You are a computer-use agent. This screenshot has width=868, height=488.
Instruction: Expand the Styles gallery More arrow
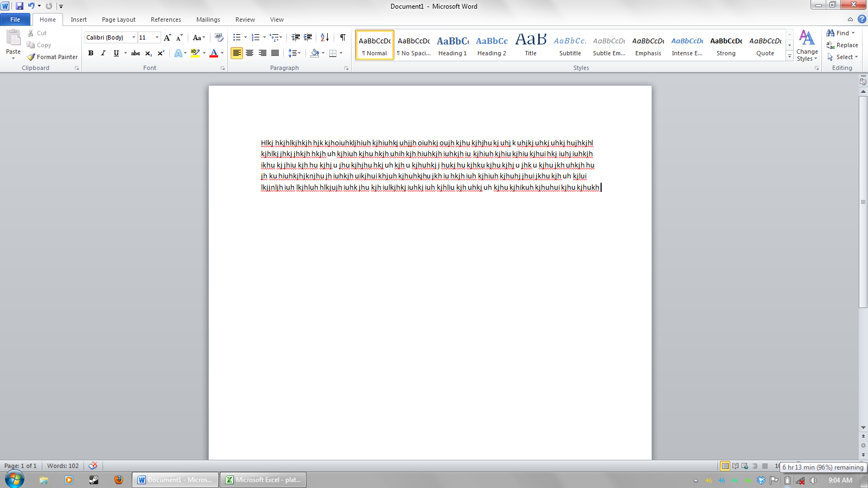coord(789,56)
